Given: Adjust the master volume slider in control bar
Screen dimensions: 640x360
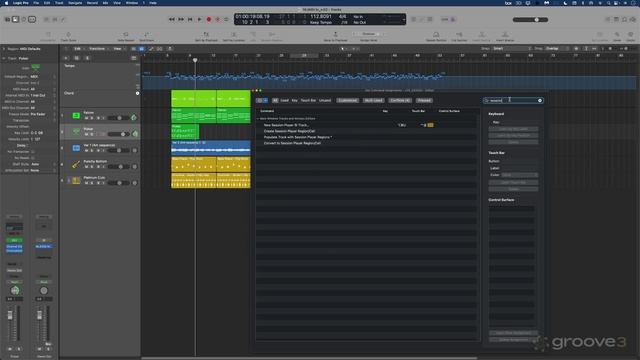Looking at the screenshot, I should 530,20.
